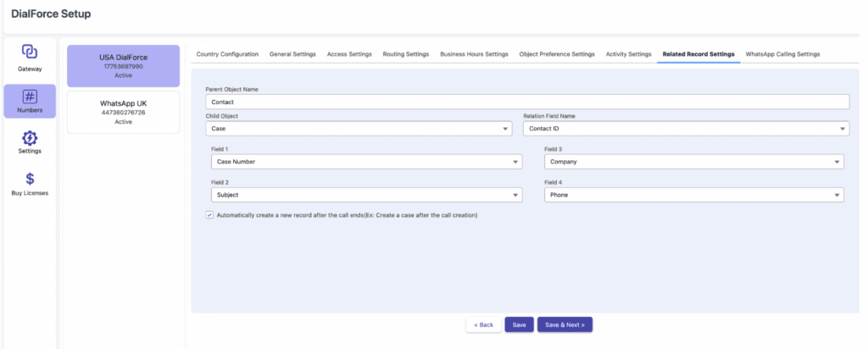Open the Gateway sidebar icon
868x349 pixels.
click(x=30, y=52)
